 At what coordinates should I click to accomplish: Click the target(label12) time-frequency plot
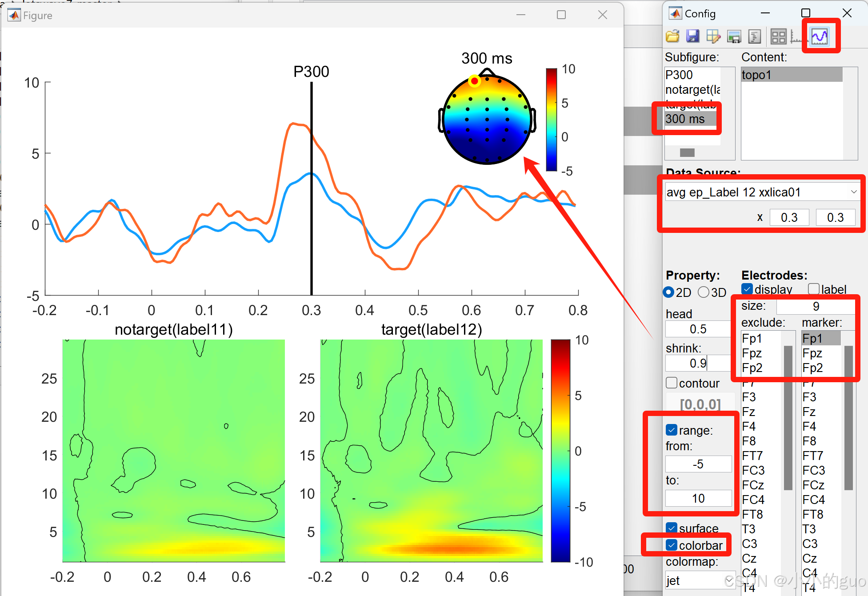pyautogui.click(x=431, y=451)
